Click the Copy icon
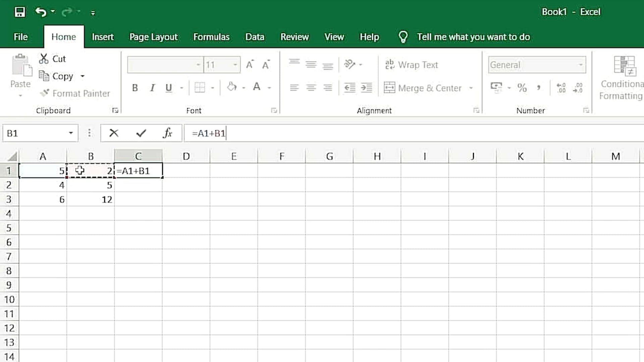The width and height of the screenshot is (644, 362). [44, 76]
